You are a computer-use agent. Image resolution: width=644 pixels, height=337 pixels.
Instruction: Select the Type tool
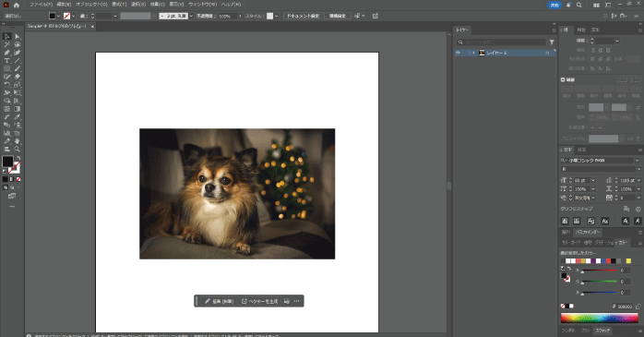7,61
